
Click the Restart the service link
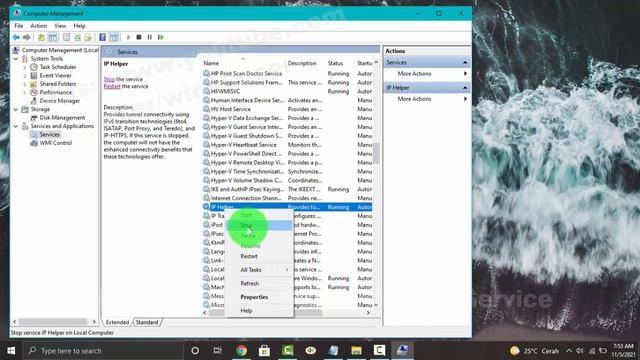point(112,87)
